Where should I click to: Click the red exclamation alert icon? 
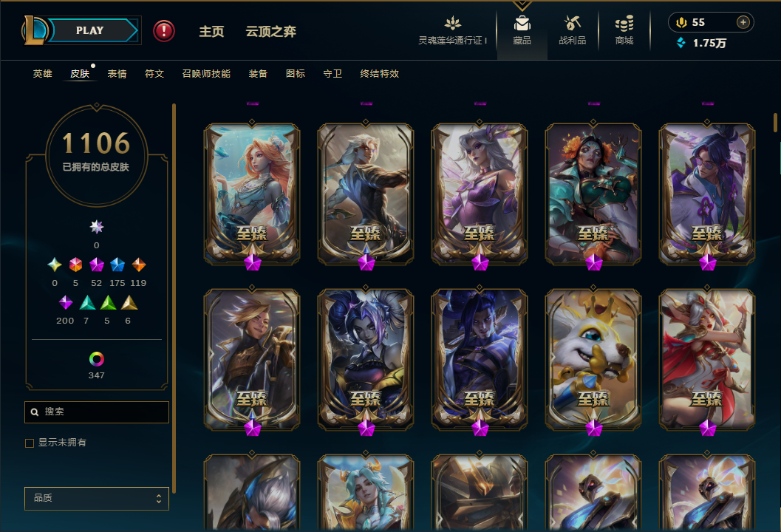point(164,31)
